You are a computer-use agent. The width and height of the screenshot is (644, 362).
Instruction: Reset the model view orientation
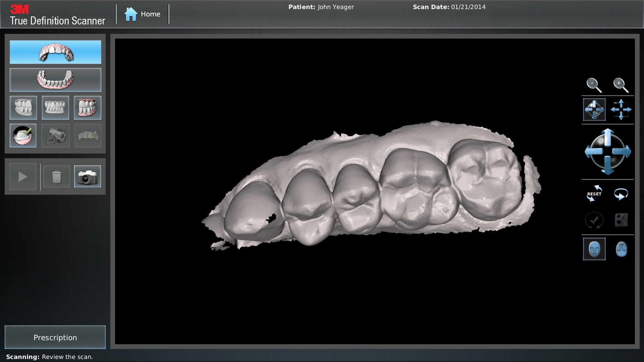(x=594, y=194)
